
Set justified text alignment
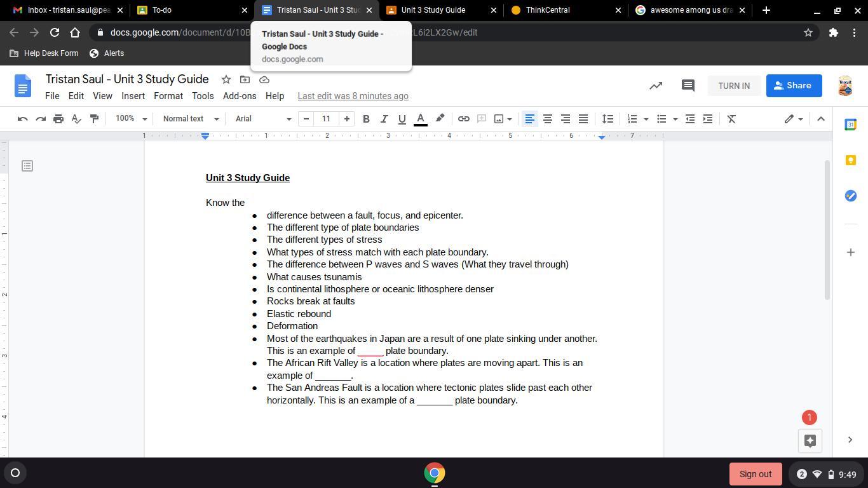pos(583,119)
